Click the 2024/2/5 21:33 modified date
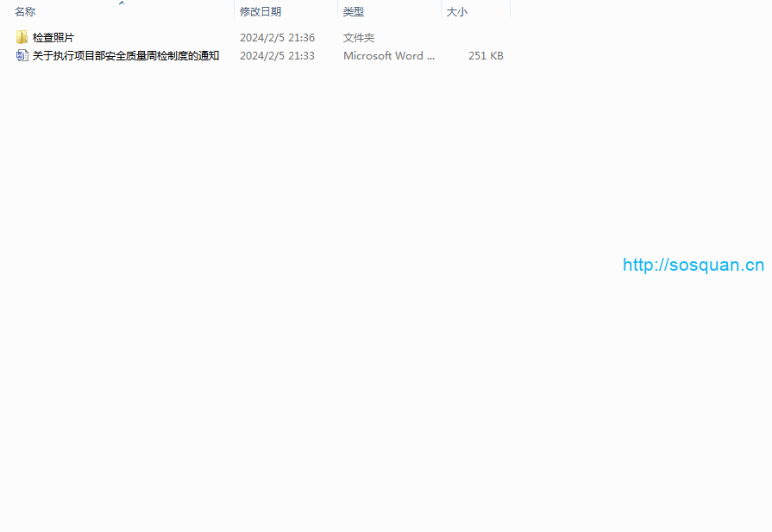Screen dimensions: 772x532 click(277, 56)
